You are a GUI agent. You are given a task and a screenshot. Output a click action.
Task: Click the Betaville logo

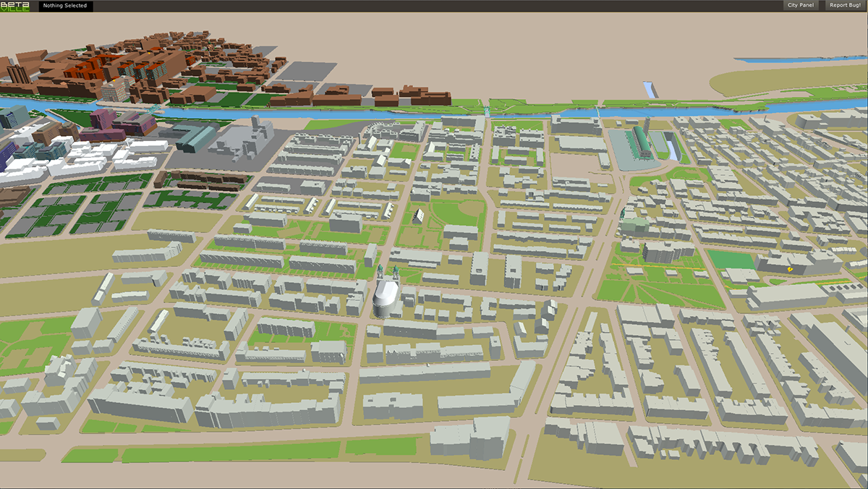16,6
